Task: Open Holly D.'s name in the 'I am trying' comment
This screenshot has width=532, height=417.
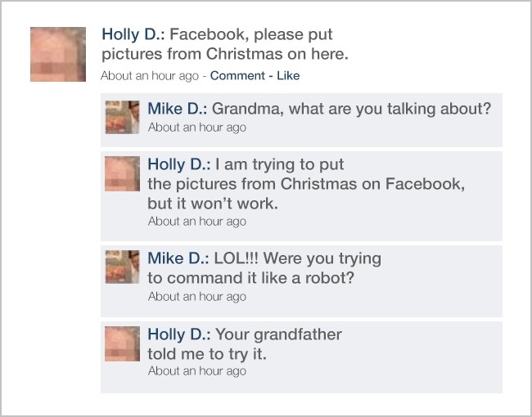Action: 179,164
